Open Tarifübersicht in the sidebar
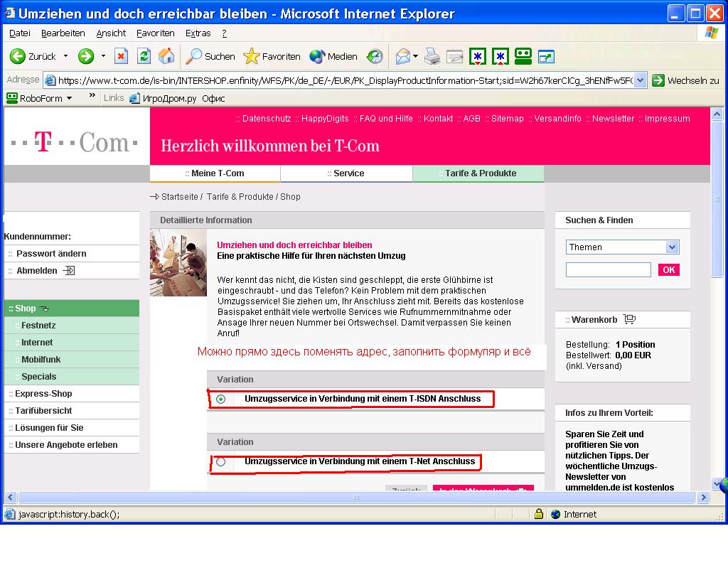The image size is (728, 568). (x=43, y=411)
